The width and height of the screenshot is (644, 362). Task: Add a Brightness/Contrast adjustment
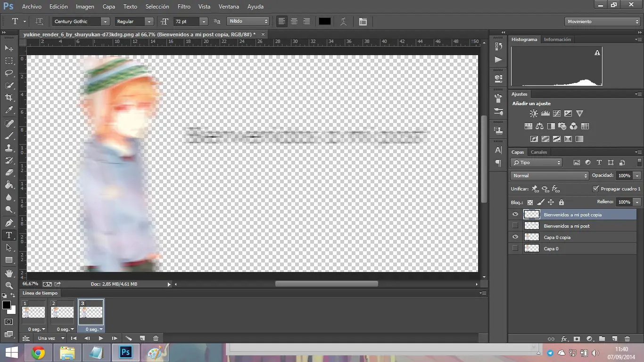(x=534, y=114)
